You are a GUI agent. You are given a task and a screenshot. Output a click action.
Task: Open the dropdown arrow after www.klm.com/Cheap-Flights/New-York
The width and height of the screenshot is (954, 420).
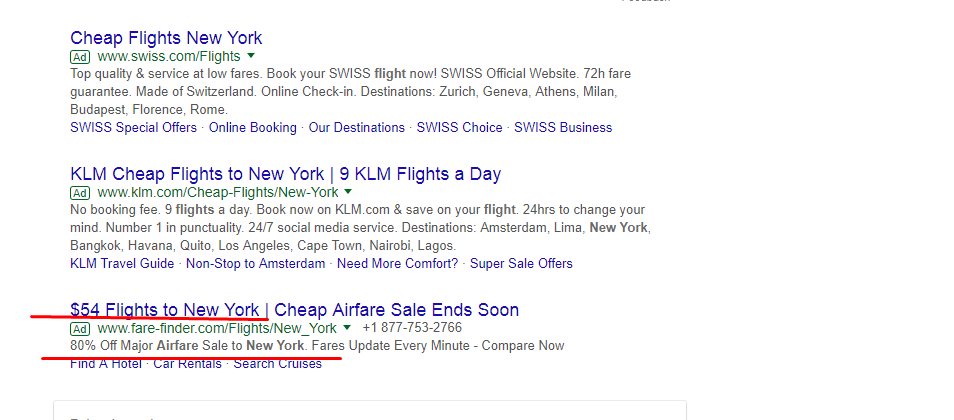(x=348, y=192)
